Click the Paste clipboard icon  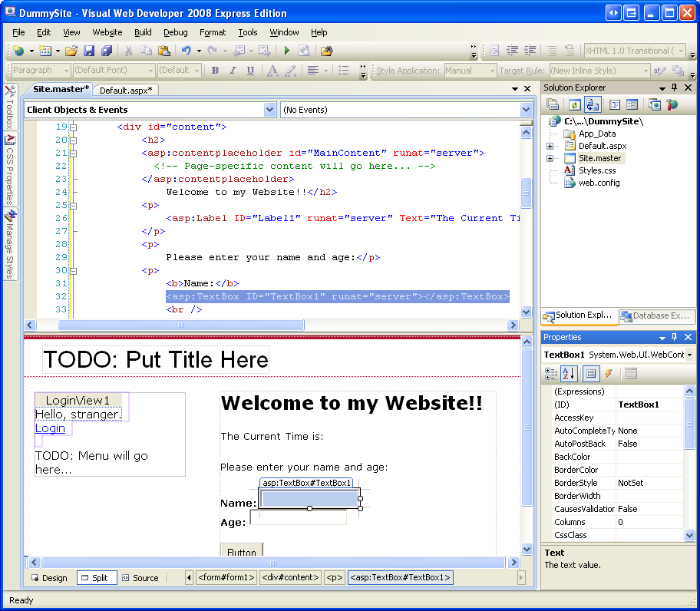coord(163,51)
